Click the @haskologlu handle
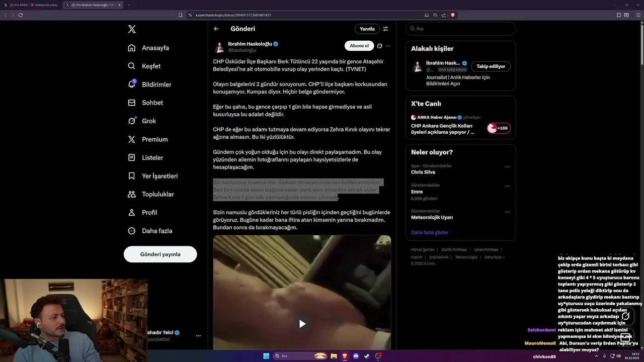 (242, 50)
